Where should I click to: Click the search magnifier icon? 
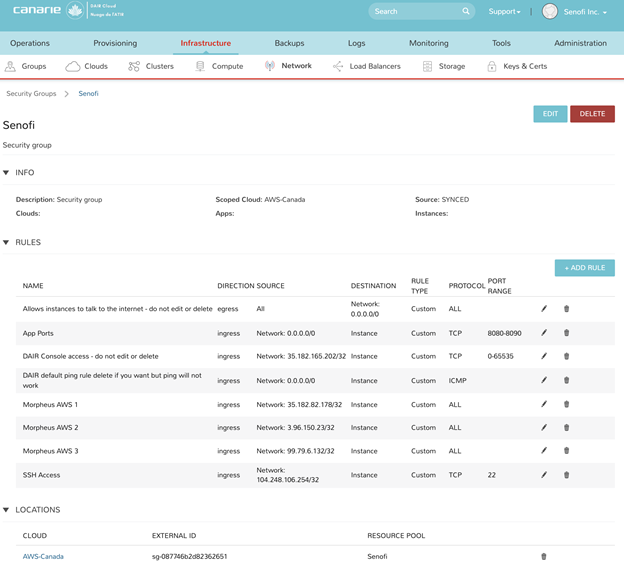466,12
